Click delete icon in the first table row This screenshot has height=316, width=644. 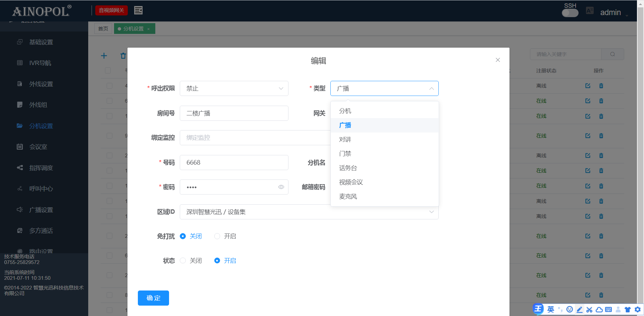click(x=601, y=86)
